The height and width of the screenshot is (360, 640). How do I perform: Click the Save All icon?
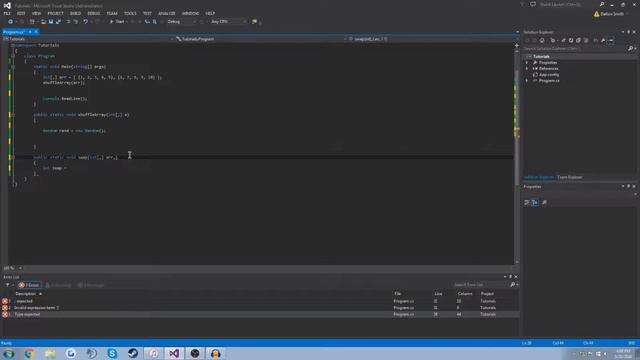pos(58,22)
